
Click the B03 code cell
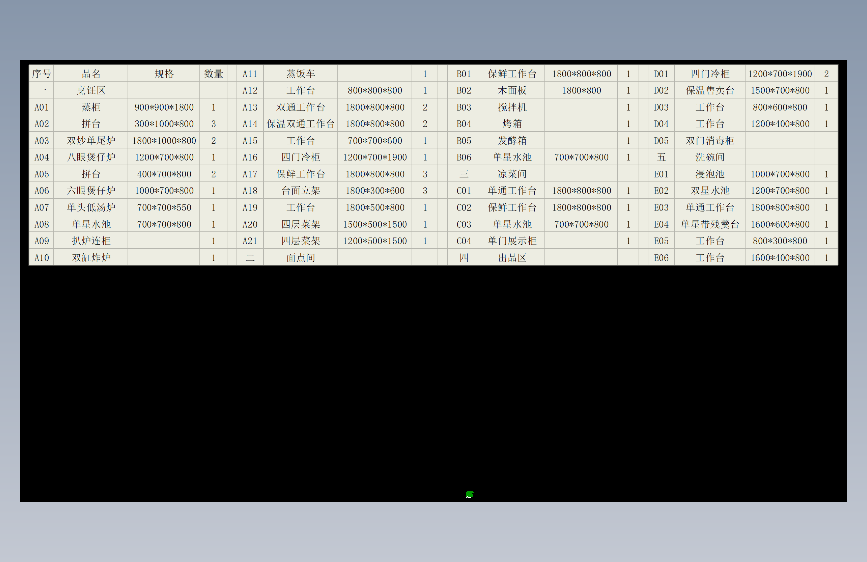463,107
